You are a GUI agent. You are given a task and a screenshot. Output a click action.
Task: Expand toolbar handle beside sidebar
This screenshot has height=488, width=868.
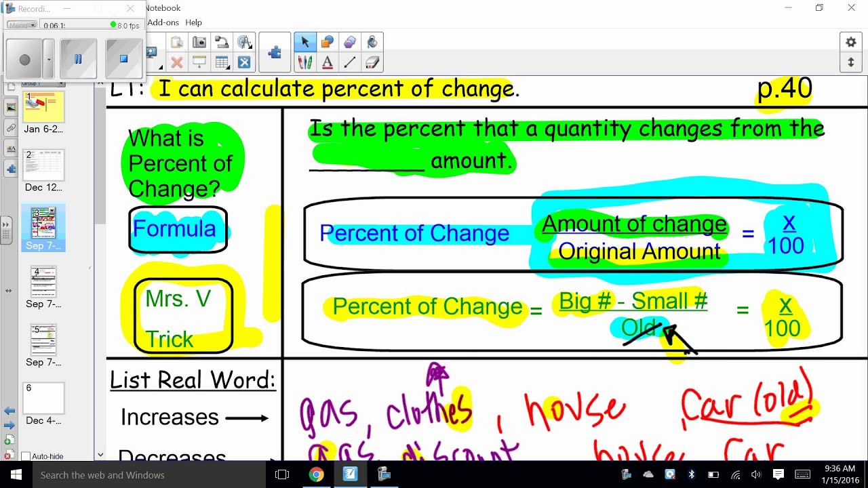pos(6,230)
